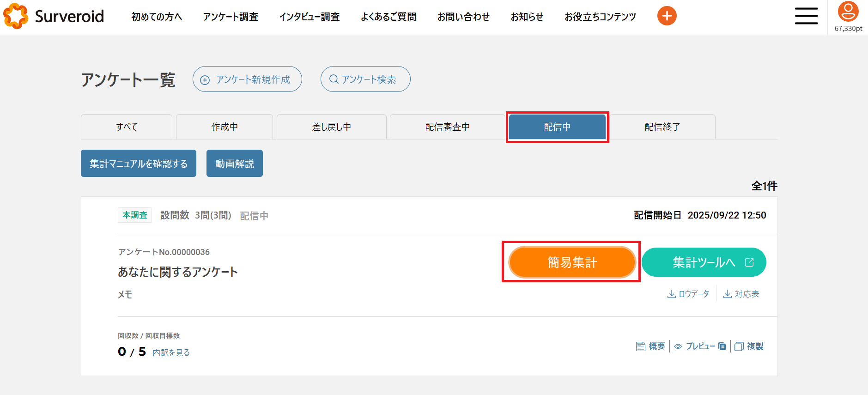Switch to the 作成中 tab

point(225,127)
